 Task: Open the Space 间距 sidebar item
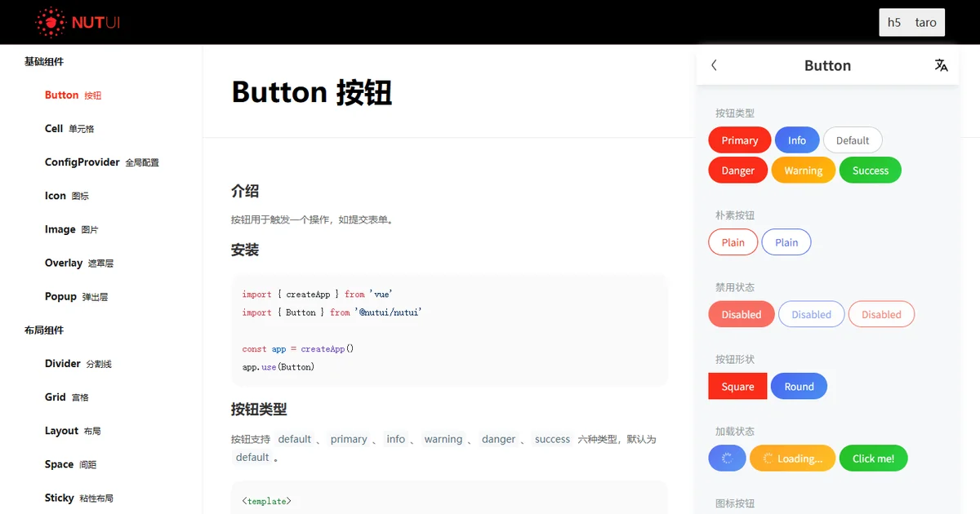click(71, 464)
